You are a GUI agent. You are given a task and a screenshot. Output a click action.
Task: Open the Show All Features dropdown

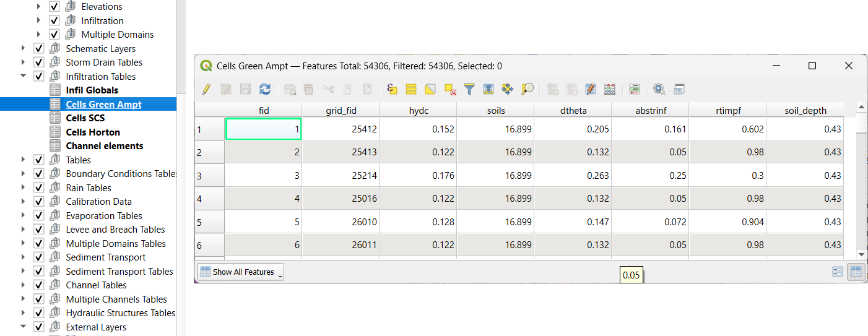click(x=240, y=272)
